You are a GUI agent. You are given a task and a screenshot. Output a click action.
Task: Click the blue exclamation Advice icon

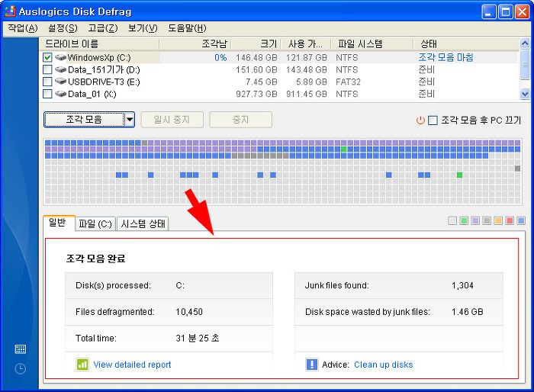pyautogui.click(x=311, y=365)
